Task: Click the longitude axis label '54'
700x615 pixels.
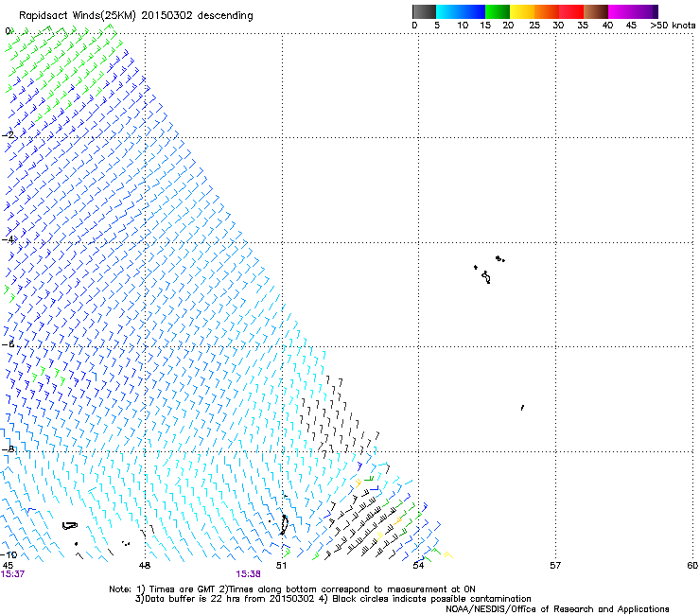Action: (418, 566)
